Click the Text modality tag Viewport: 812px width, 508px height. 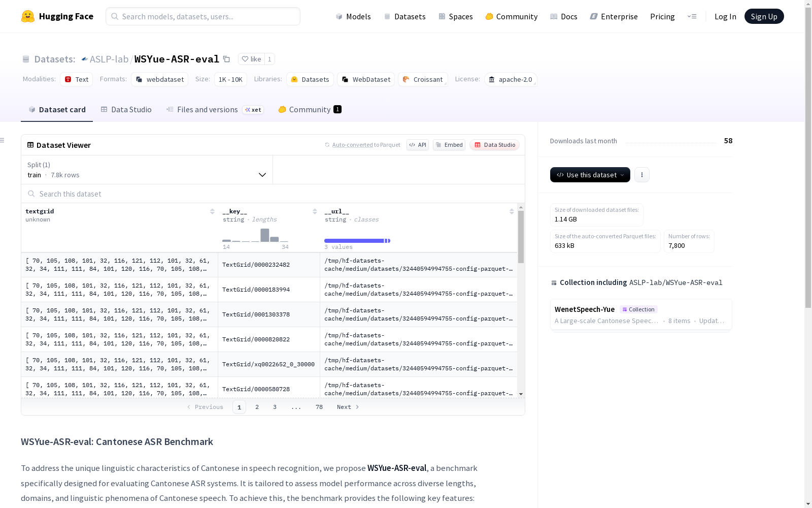(77, 79)
